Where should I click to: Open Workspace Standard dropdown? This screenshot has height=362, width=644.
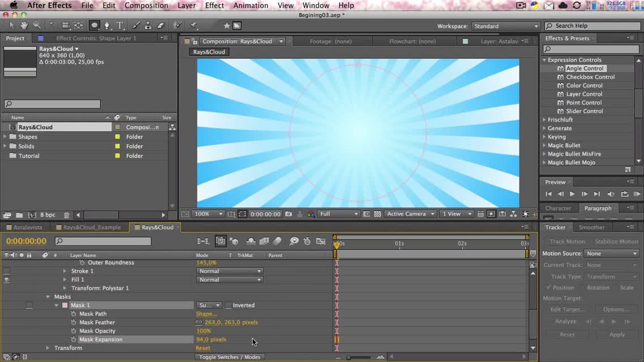click(x=505, y=26)
